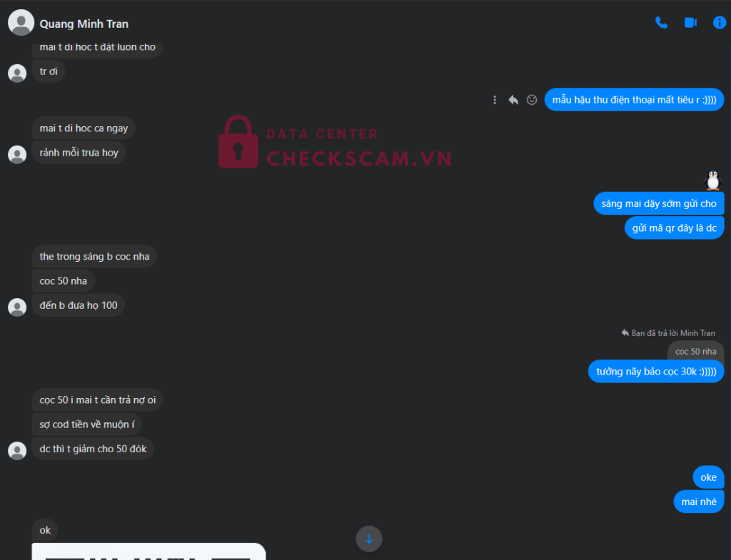731x560 pixels.
Task: Click the 'oke' sent message
Action: click(x=708, y=477)
